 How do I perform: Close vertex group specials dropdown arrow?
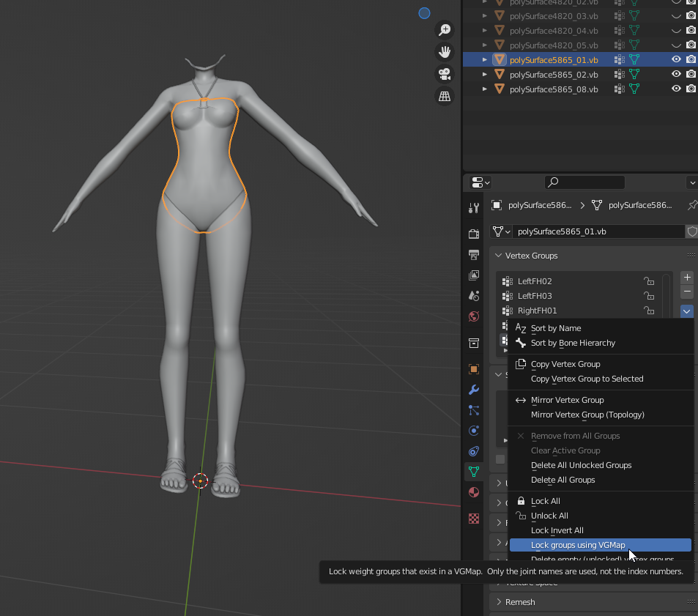coord(687,311)
